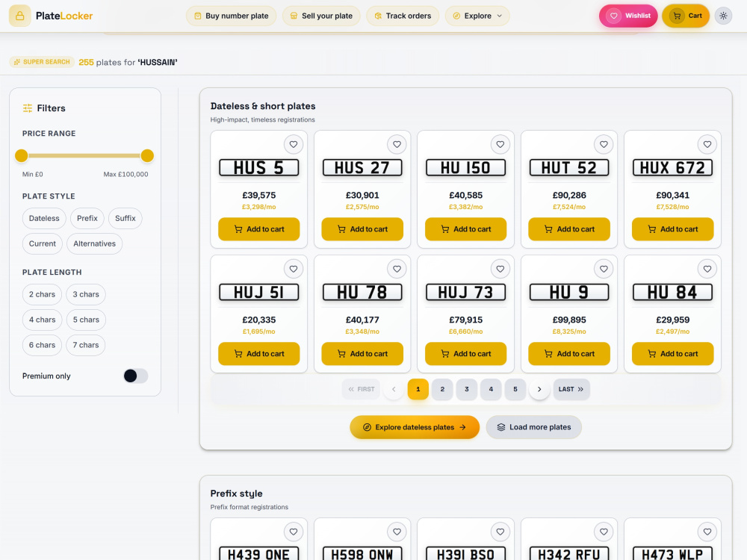Click the Filters sliders icon
747x560 pixels.
(x=28, y=108)
